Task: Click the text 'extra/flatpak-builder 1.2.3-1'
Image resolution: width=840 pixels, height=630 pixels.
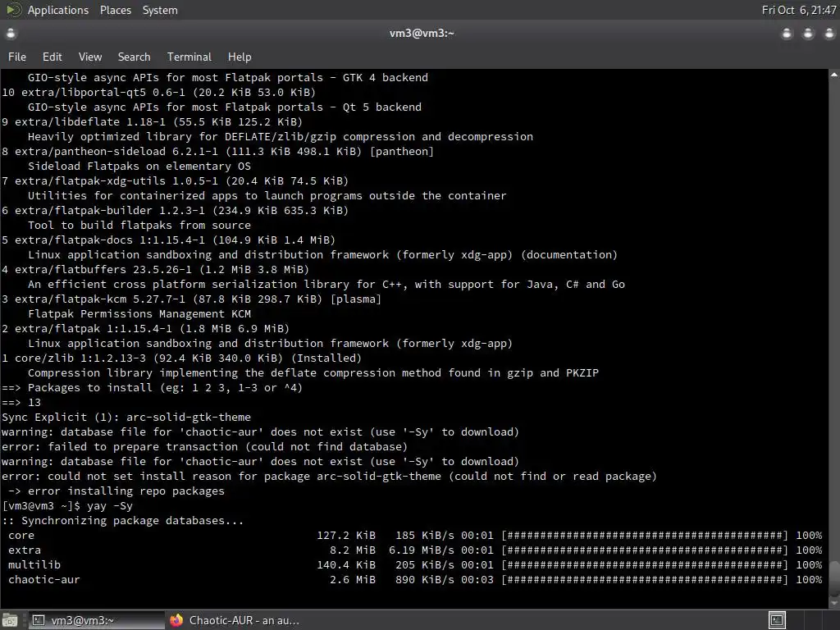Action: click(x=110, y=210)
